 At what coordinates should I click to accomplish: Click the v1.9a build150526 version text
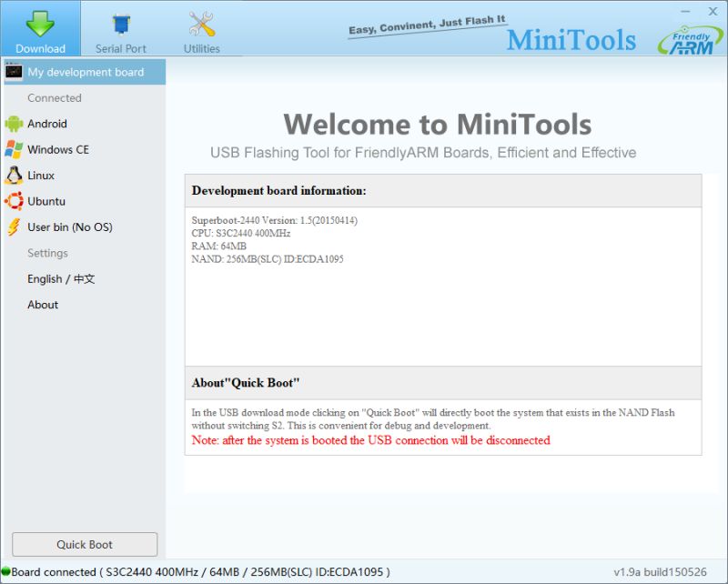660,572
